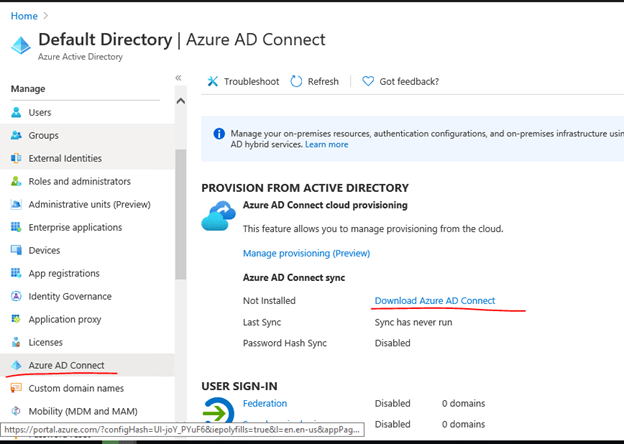This screenshot has width=624, height=444.
Task: Go to Home breadcrumb link
Action: pos(24,16)
